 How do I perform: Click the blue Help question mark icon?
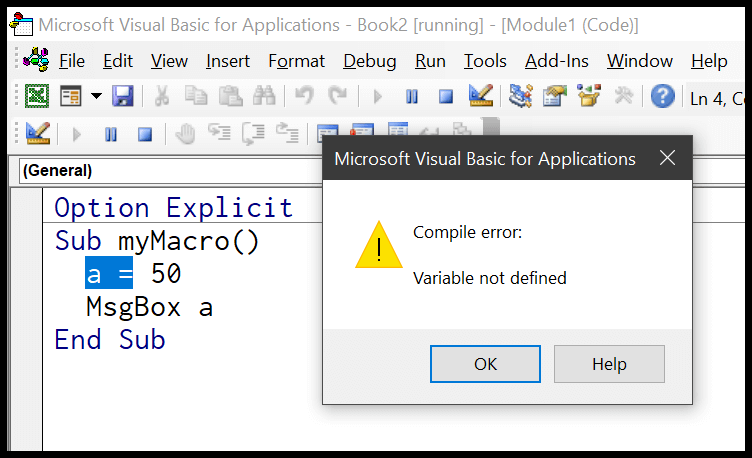click(662, 97)
